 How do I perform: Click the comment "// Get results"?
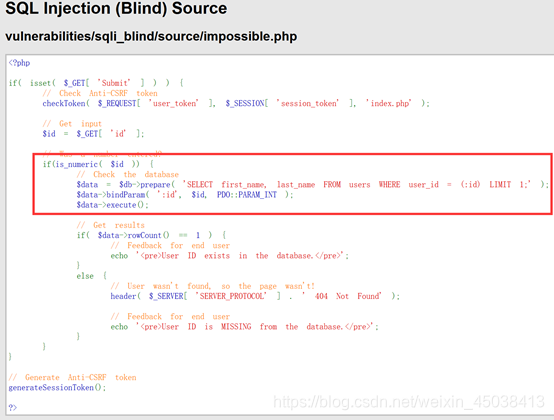pyautogui.click(x=111, y=225)
